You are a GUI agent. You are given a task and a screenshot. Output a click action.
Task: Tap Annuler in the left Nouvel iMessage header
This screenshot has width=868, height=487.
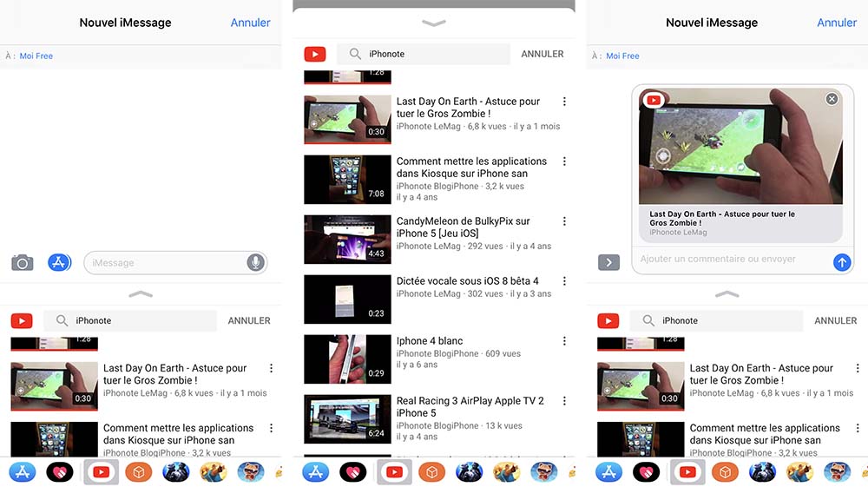tap(250, 23)
